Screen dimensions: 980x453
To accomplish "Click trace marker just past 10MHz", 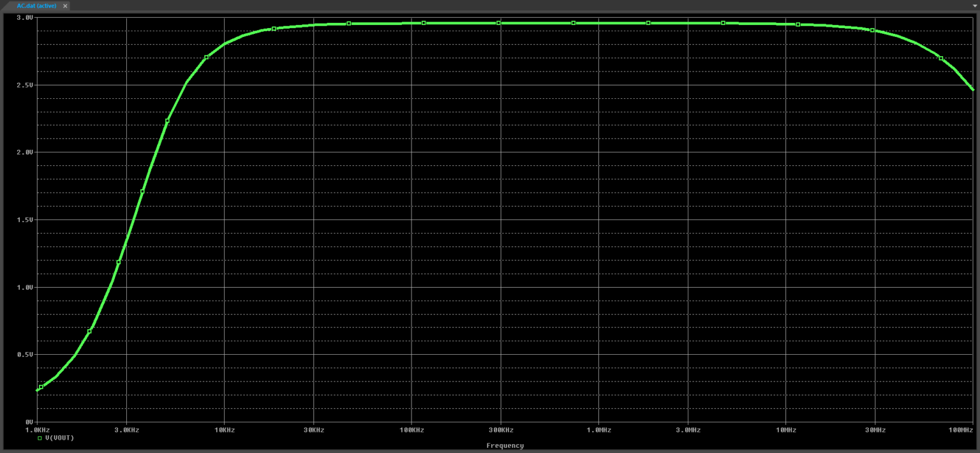I will pos(798,24).
